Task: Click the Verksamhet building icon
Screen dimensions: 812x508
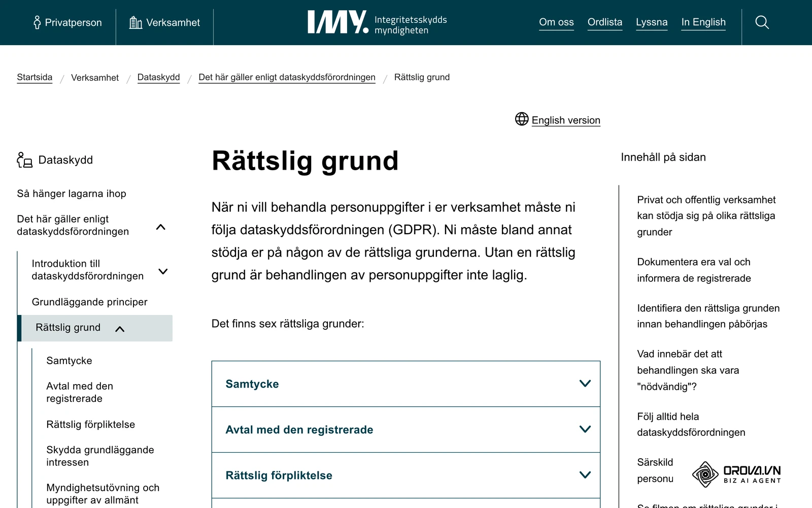Action: 136,22
